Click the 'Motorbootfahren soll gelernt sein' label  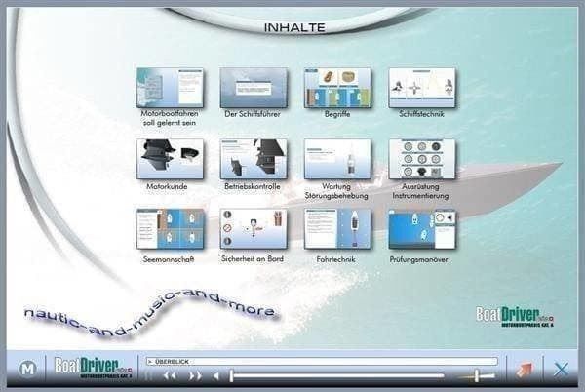coord(170,118)
